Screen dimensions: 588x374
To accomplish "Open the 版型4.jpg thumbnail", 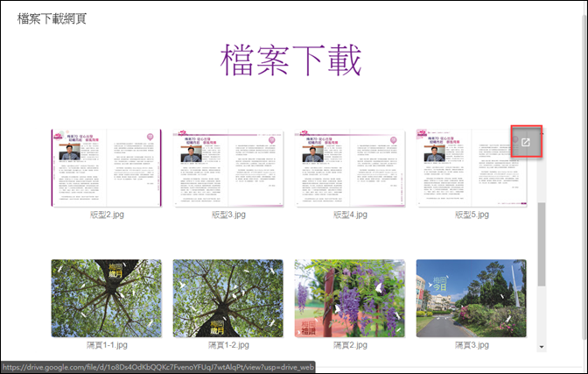I will tap(350, 168).
